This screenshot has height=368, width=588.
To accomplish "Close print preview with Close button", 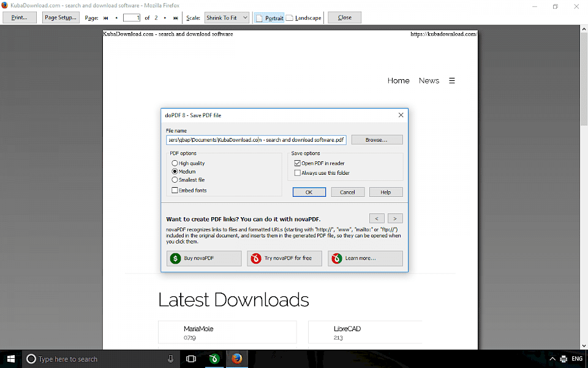I will 345,17.
